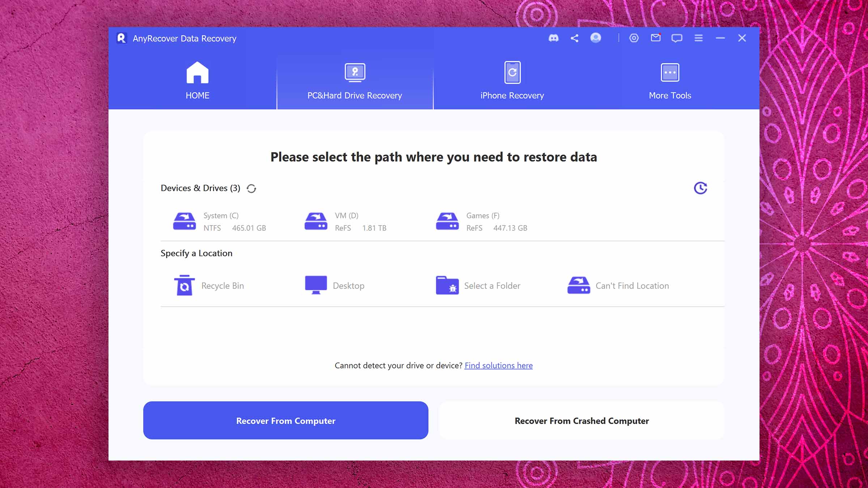Close the AnyRecover window
This screenshot has height=488, width=868.
click(x=742, y=38)
